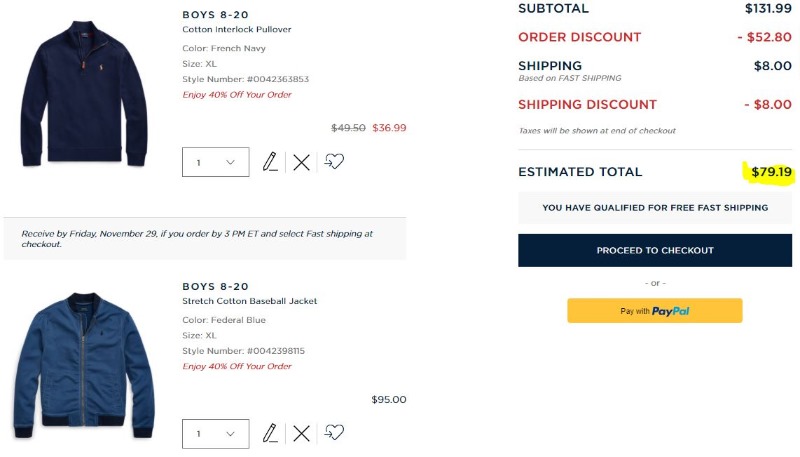Click the highlighted estimated total $79.19
This screenshot has height=457, width=800.
point(771,172)
